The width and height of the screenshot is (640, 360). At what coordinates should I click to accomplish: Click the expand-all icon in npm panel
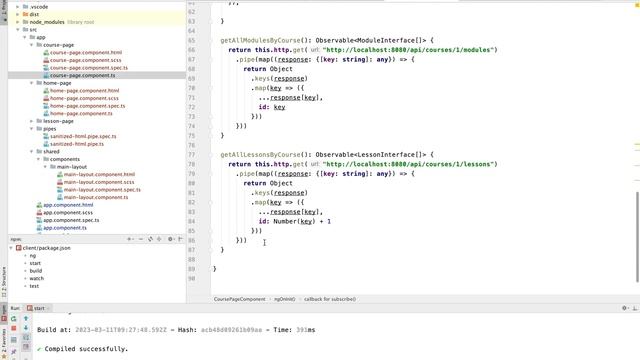pos(159,239)
